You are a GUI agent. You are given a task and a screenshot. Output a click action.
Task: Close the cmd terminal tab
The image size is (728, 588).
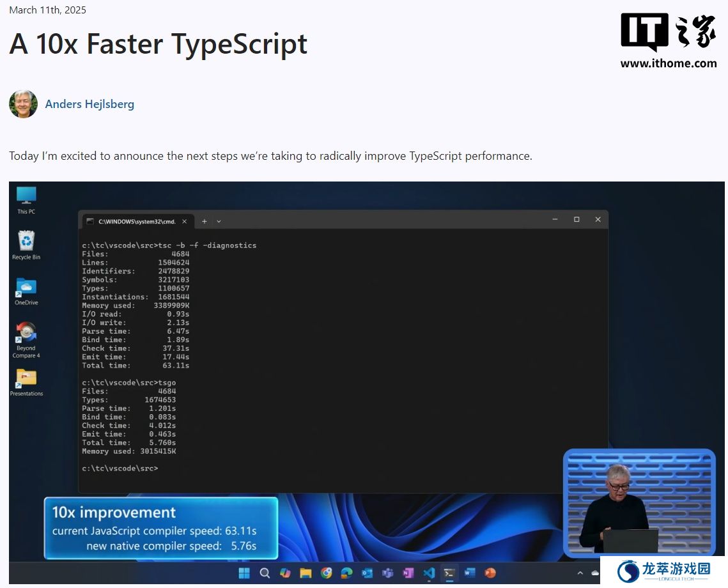pyautogui.click(x=185, y=221)
